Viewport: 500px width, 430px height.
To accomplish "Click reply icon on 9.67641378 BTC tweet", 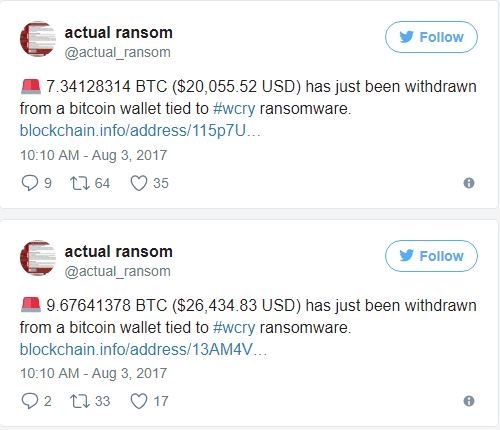I will (x=30, y=401).
